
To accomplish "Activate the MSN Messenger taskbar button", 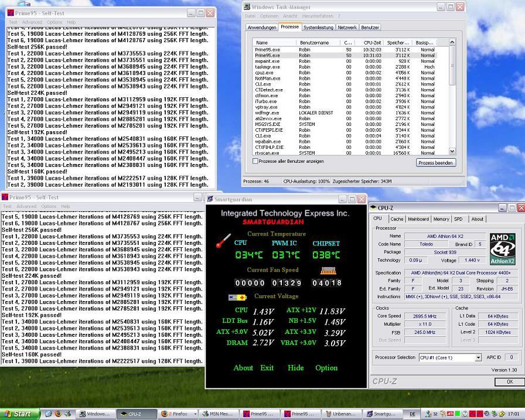I will 219,414.
